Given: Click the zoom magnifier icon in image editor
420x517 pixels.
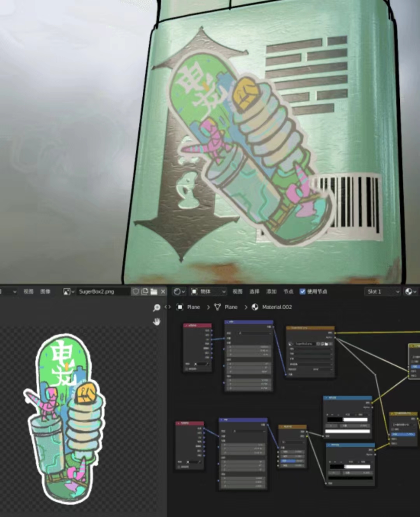Looking at the screenshot, I should coord(156,308).
